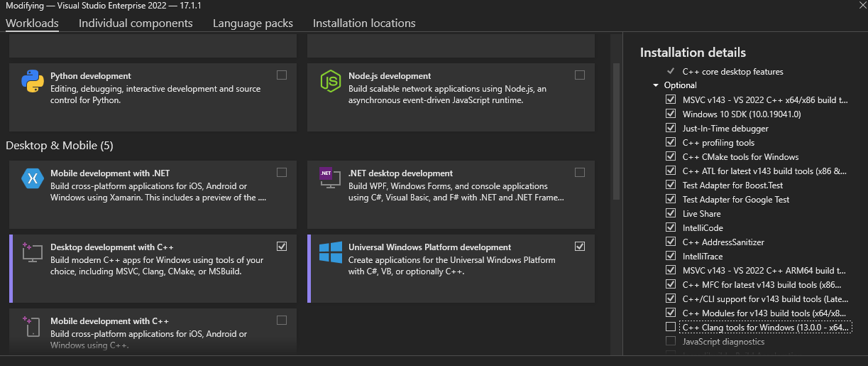The height and width of the screenshot is (366, 868).
Task: Click the Mobile development with .NET Xamarin icon
Action: (x=33, y=179)
